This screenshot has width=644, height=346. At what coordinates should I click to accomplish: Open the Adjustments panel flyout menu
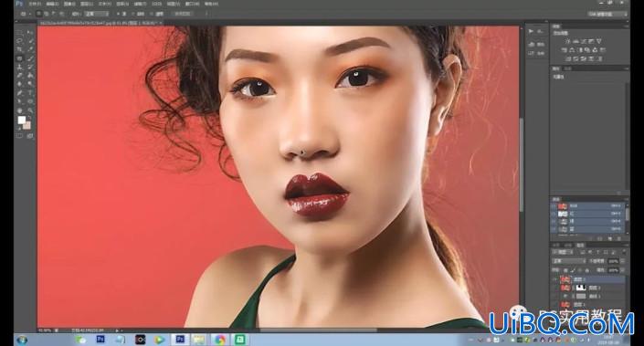[x=626, y=26]
